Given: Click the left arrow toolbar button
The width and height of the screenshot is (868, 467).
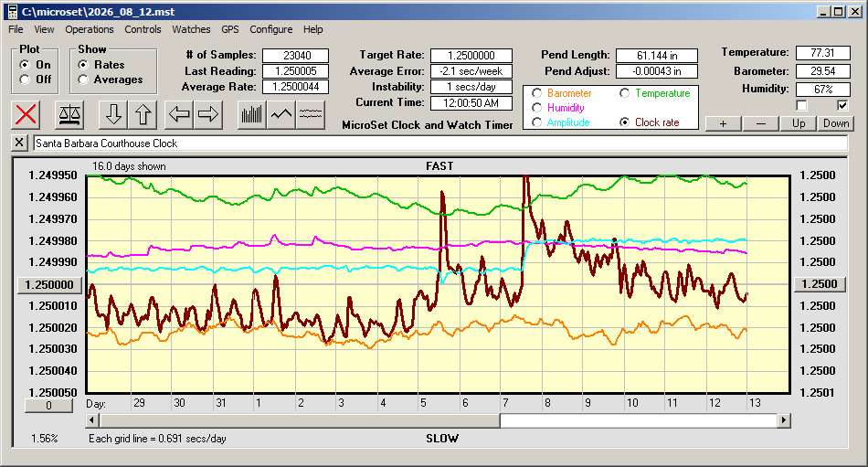Looking at the screenshot, I should [179, 114].
